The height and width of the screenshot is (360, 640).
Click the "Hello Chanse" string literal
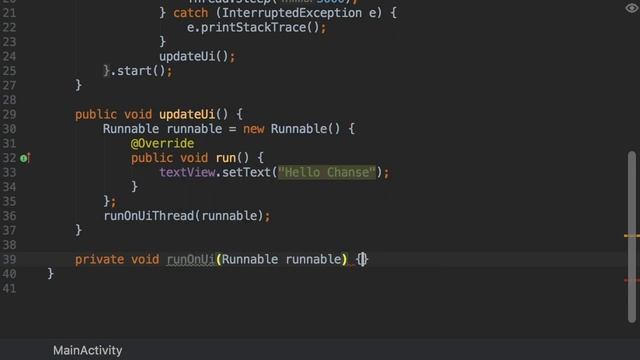coord(327,172)
